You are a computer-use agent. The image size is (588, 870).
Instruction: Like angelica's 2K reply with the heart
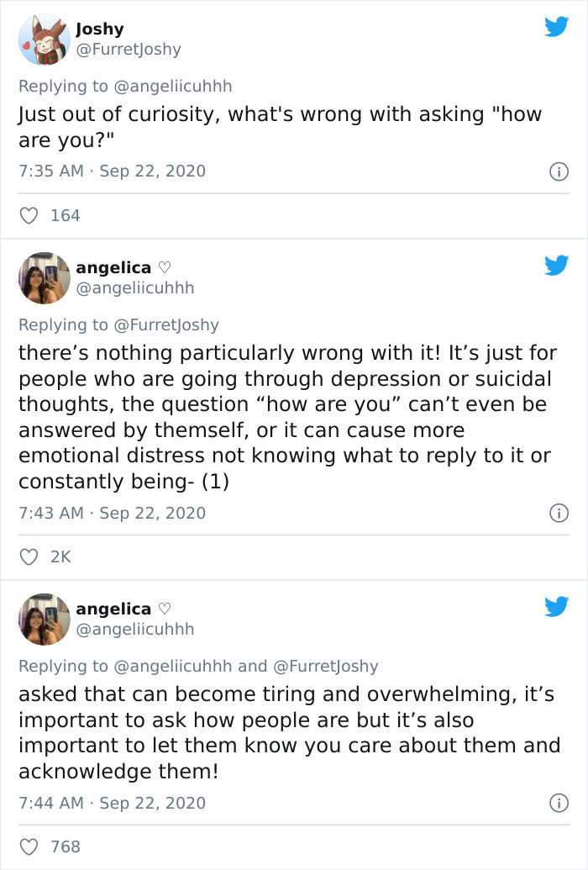28,556
